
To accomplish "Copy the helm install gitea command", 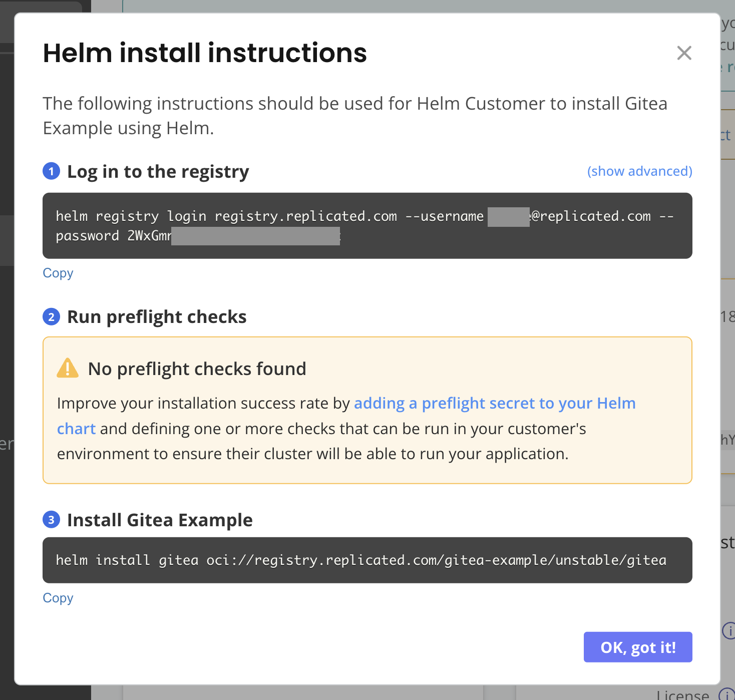I will pyautogui.click(x=58, y=598).
